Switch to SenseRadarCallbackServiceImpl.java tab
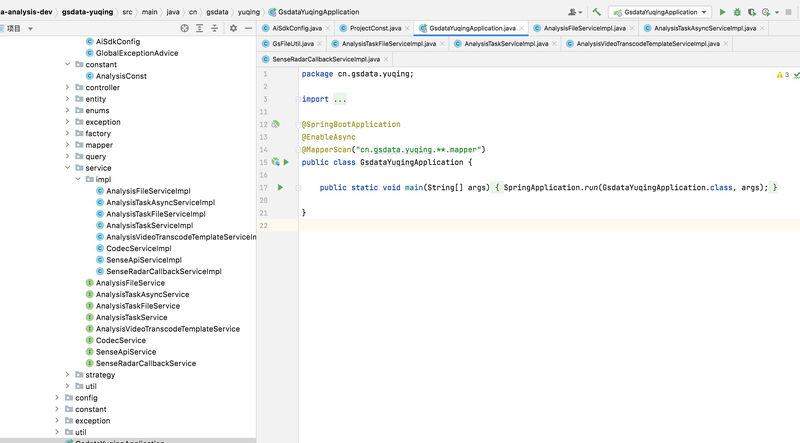This screenshot has width=800, height=443. coord(326,59)
